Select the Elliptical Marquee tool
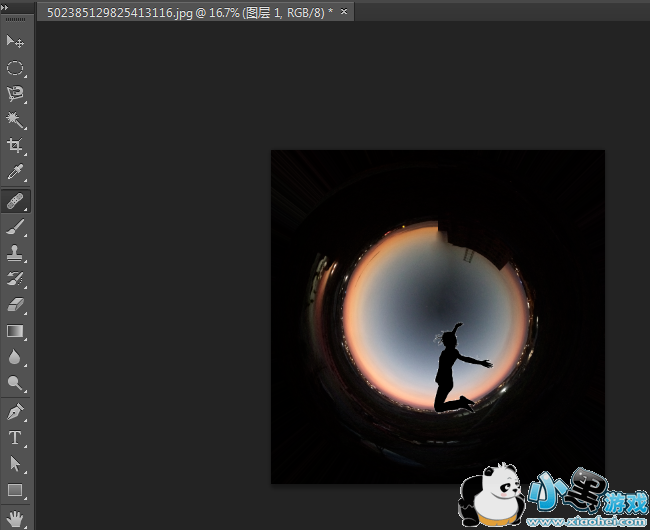 click(15, 68)
